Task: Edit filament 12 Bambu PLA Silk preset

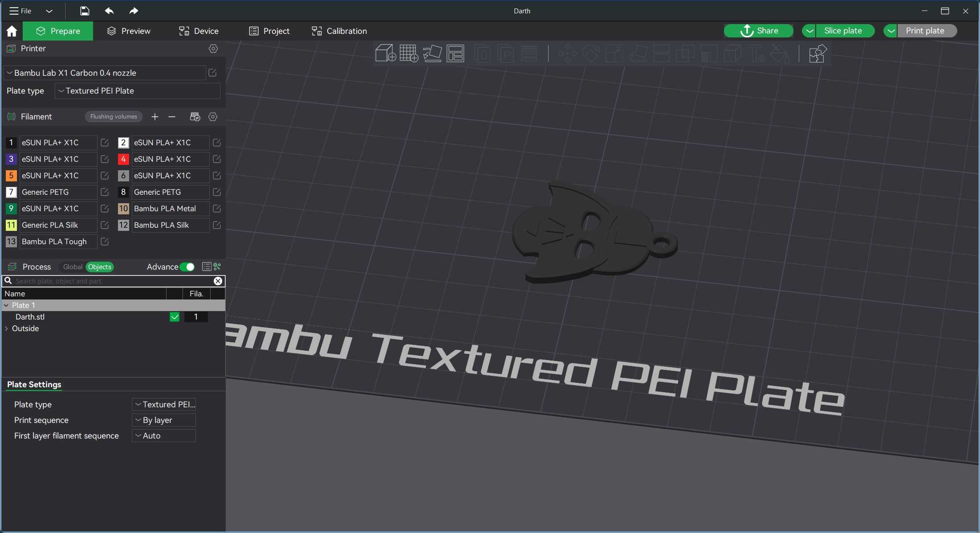Action: (217, 225)
